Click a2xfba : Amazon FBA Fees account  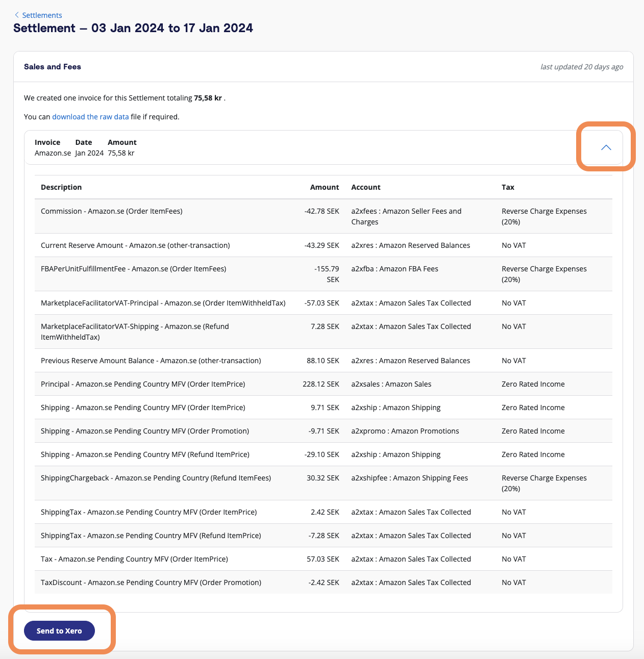394,269
